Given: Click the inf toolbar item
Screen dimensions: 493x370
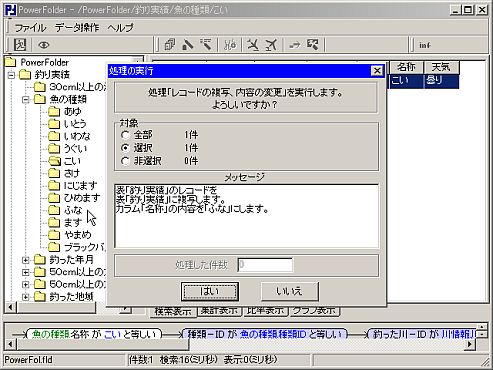Looking at the screenshot, I should click(425, 45).
